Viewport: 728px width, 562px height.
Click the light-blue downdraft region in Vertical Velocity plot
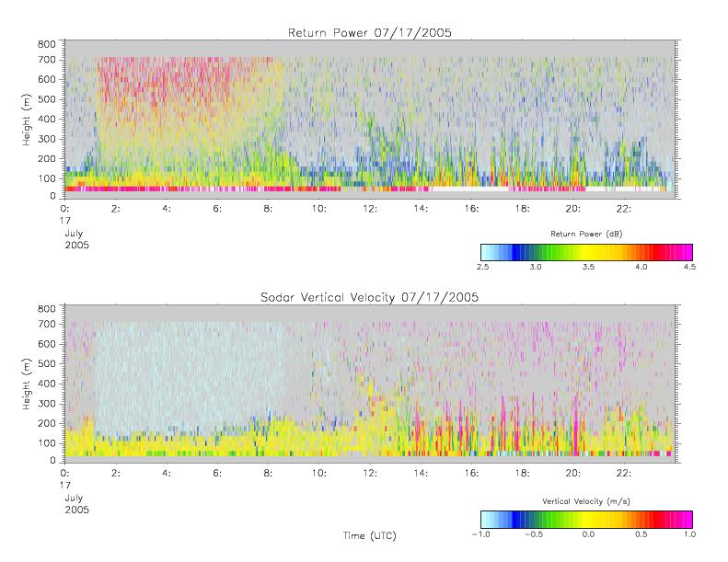click(191, 372)
